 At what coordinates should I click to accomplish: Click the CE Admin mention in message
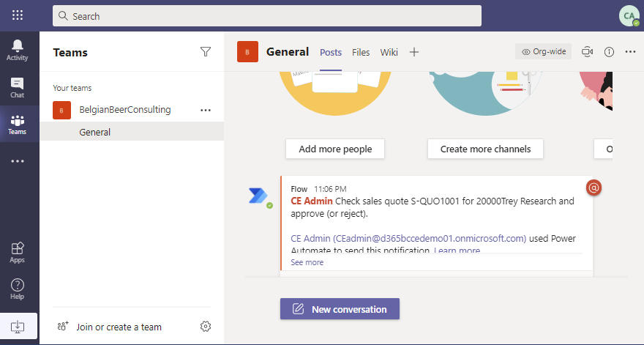(x=312, y=201)
